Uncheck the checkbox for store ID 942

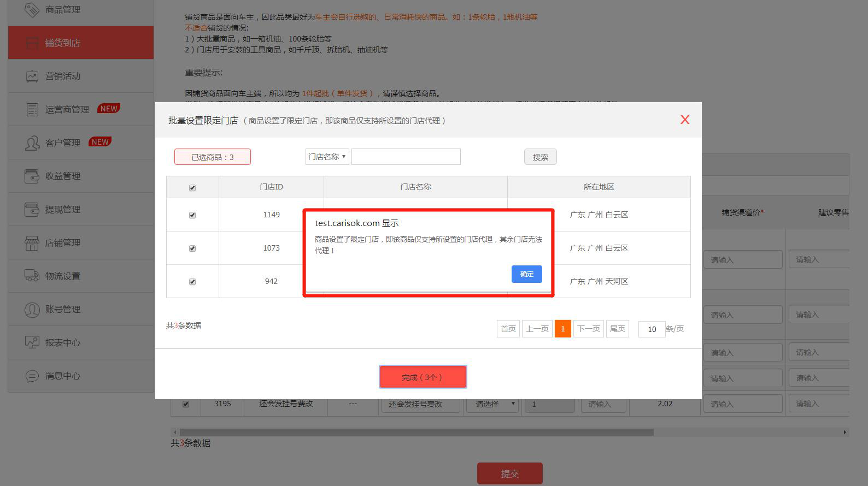192,282
